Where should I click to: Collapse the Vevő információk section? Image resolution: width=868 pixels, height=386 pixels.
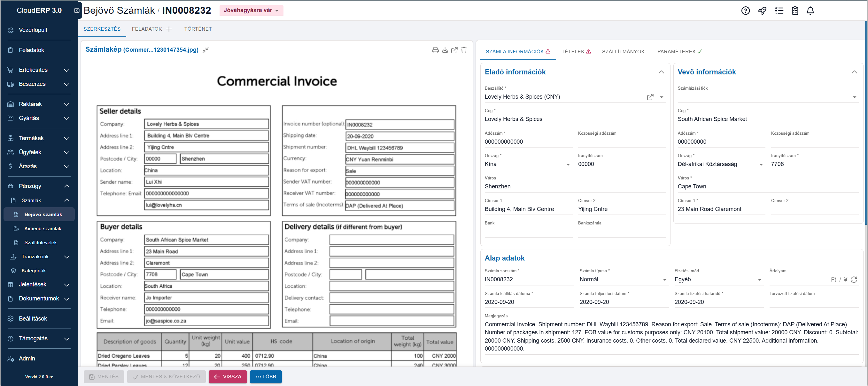(x=854, y=72)
